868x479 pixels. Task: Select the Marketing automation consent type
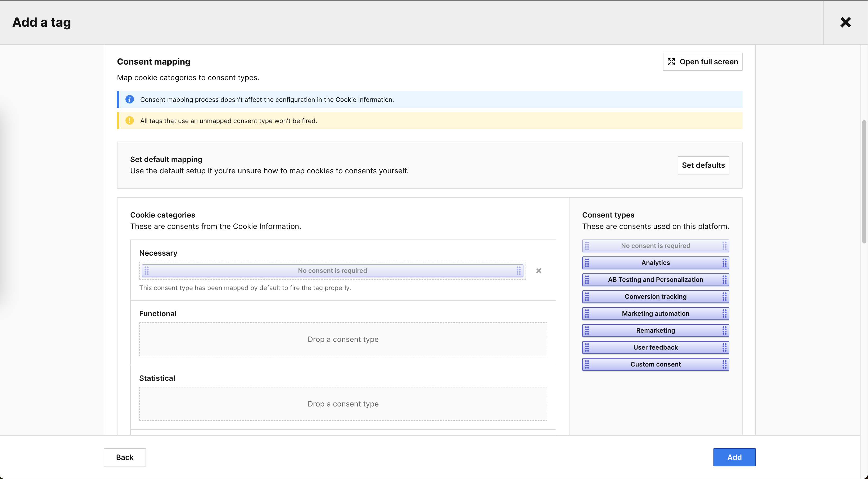[655, 313]
